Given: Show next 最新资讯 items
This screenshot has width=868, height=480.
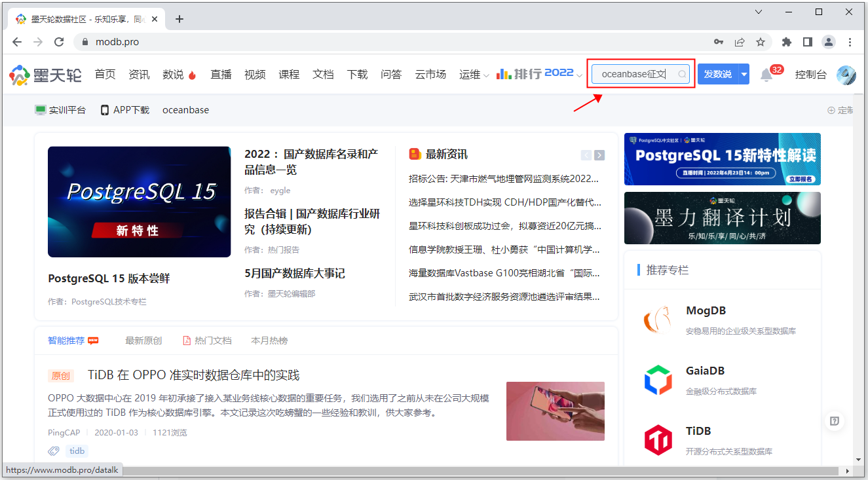Looking at the screenshot, I should (x=599, y=155).
